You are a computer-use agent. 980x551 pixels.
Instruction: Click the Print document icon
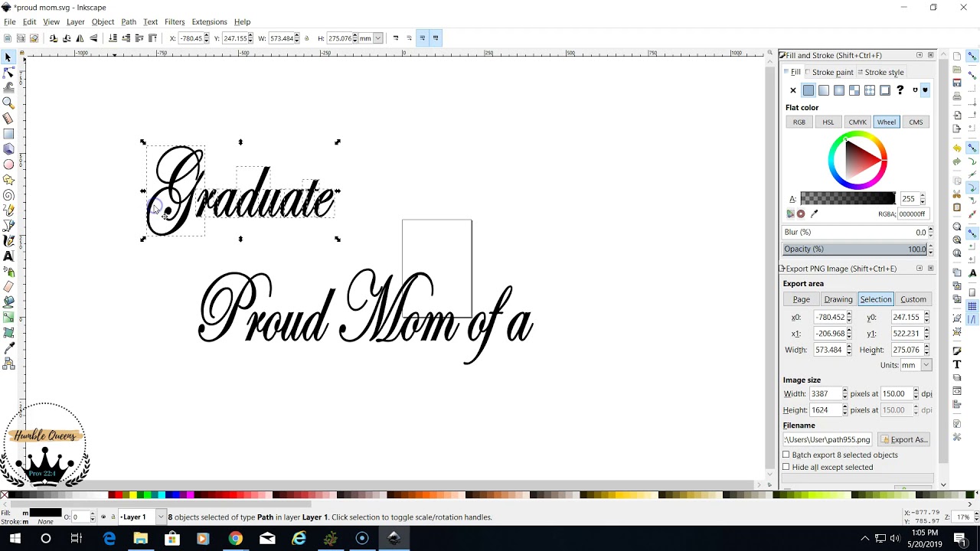(x=957, y=96)
